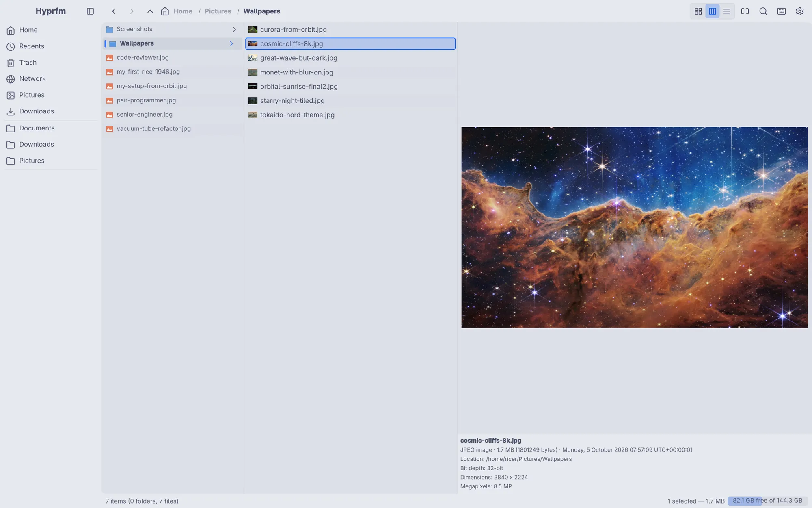Open Recents in the sidebar
812x508 pixels.
tap(51, 46)
